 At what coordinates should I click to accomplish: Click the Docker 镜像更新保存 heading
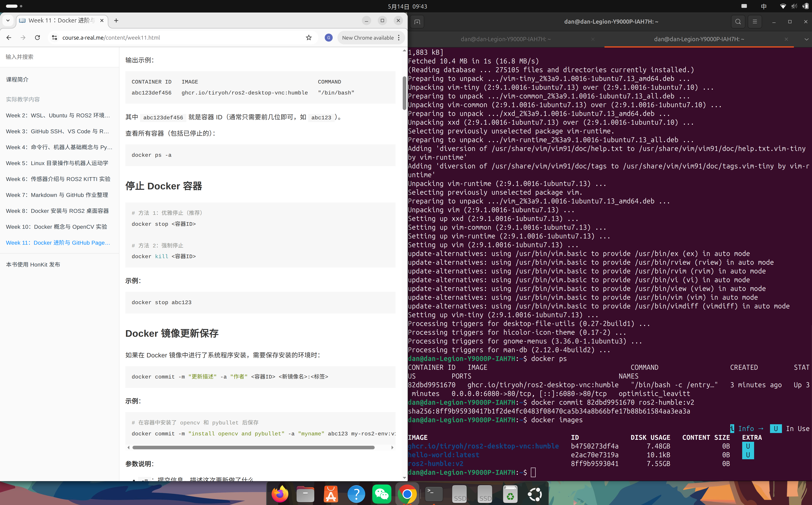click(172, 333)
